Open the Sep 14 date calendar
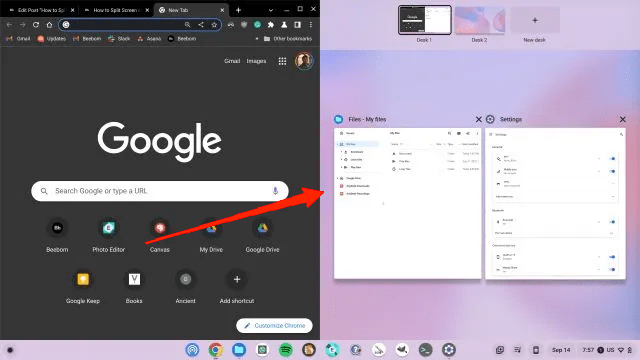The width and height of the screenshot is (640, 360). click(x=561, y=350)
